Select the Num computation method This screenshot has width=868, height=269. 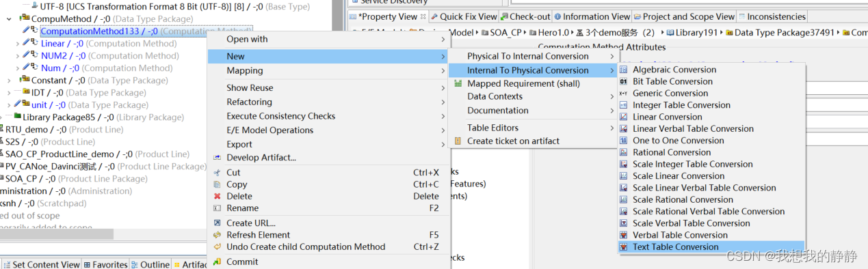[107, 68]
